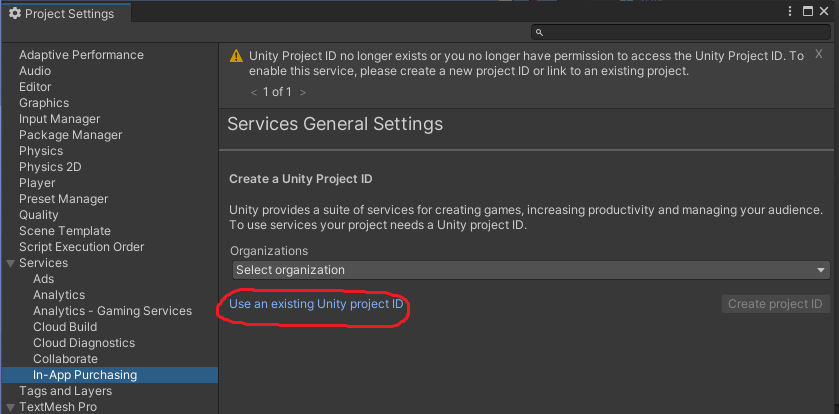Click the Create a Unity Project ID label
Viewport: 839px width, 414px height.
click(301, 179)
